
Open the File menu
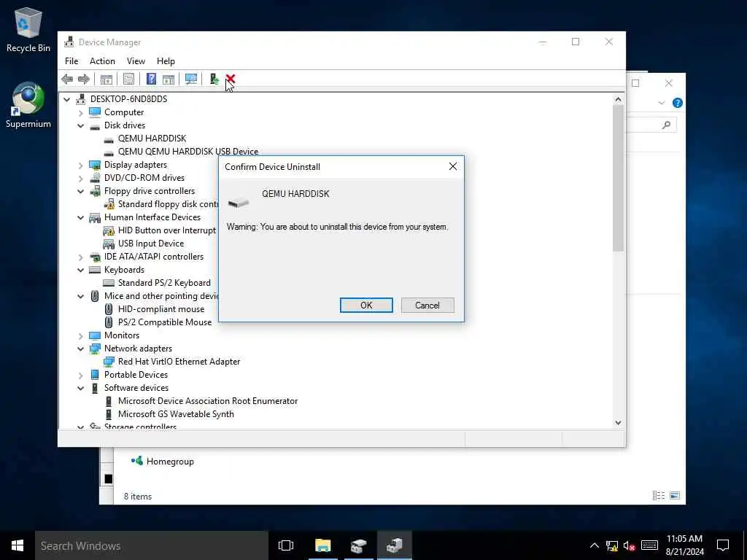(x=71, y=61)
